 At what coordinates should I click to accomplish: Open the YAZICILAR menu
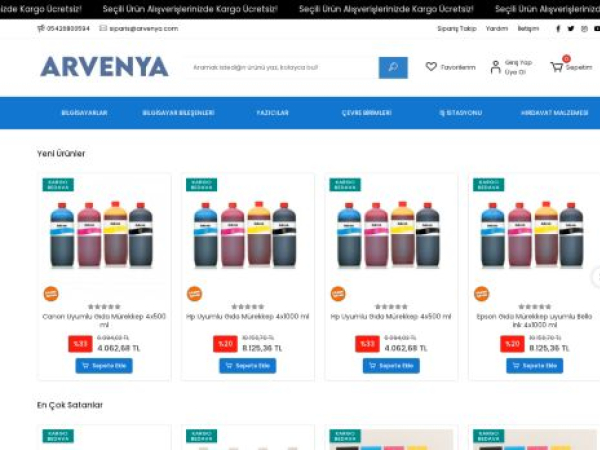pyautogui.click(x=272, y=113)
